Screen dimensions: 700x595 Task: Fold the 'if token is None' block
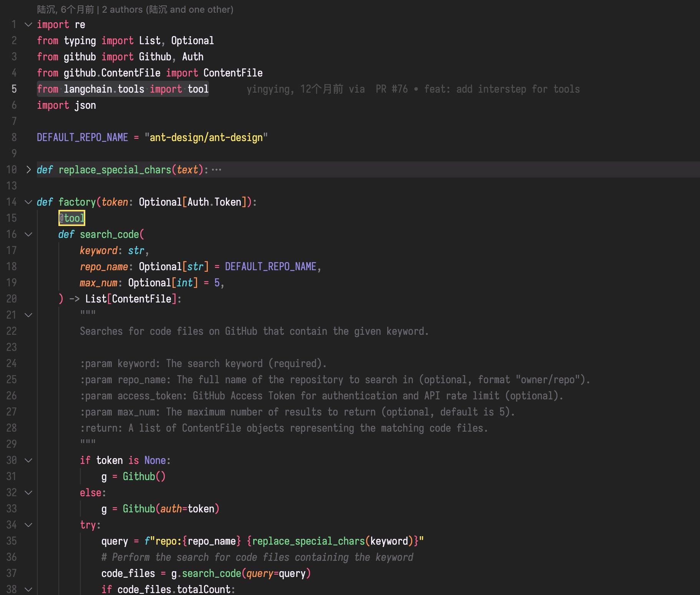(x=28, y=460)
